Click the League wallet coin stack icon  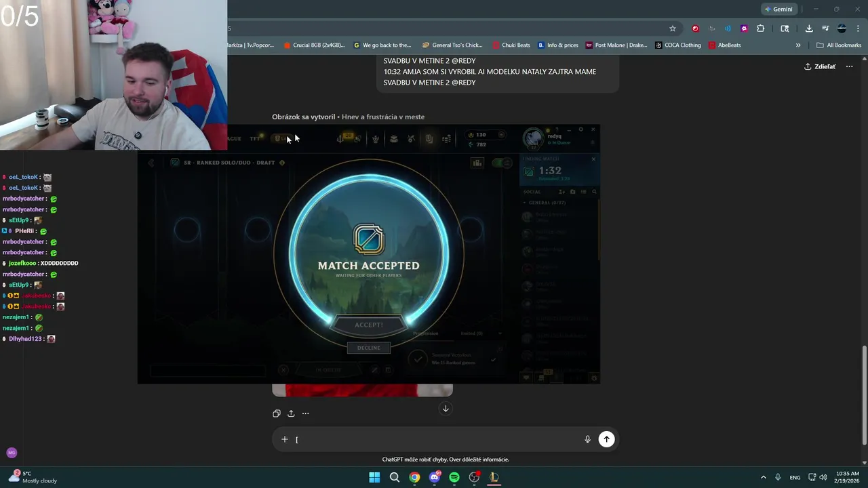446,139
